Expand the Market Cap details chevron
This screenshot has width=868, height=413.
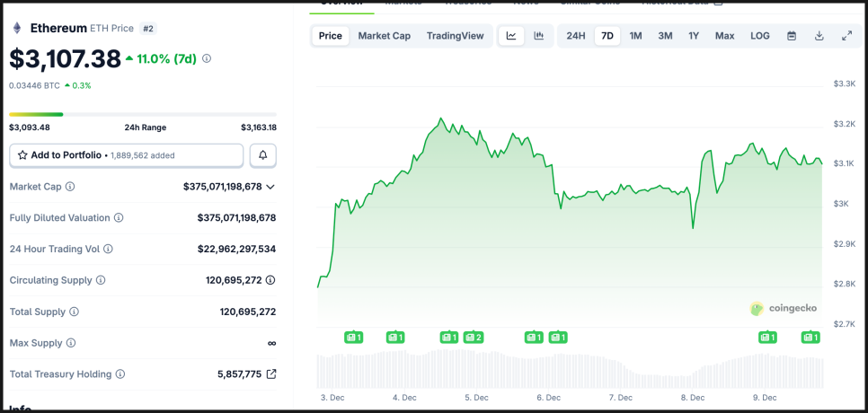click(270, 187)
